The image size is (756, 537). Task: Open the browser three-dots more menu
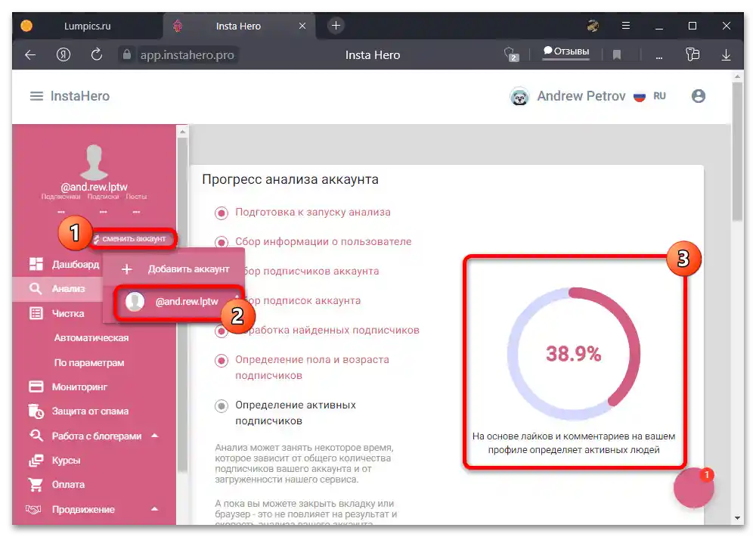tap(658, 57)
